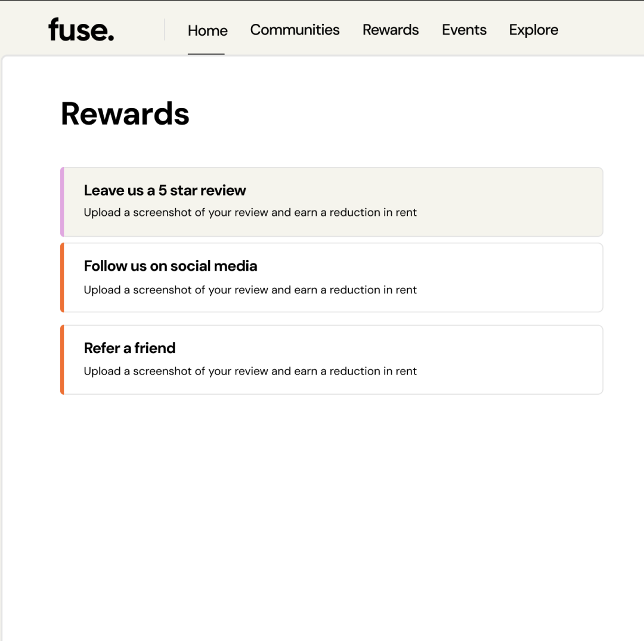Click the 'Refer a friend' title text
This screenshot has height=644, width=644.
click(x=129, y=348)
